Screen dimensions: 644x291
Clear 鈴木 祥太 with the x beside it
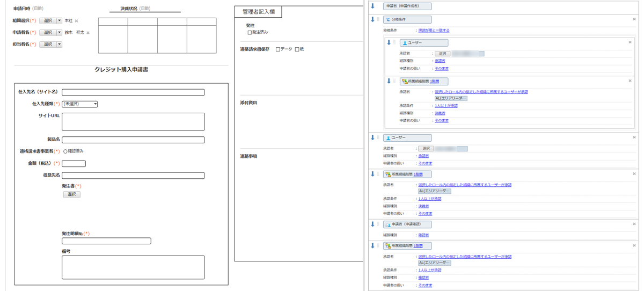tap(88, 33)
